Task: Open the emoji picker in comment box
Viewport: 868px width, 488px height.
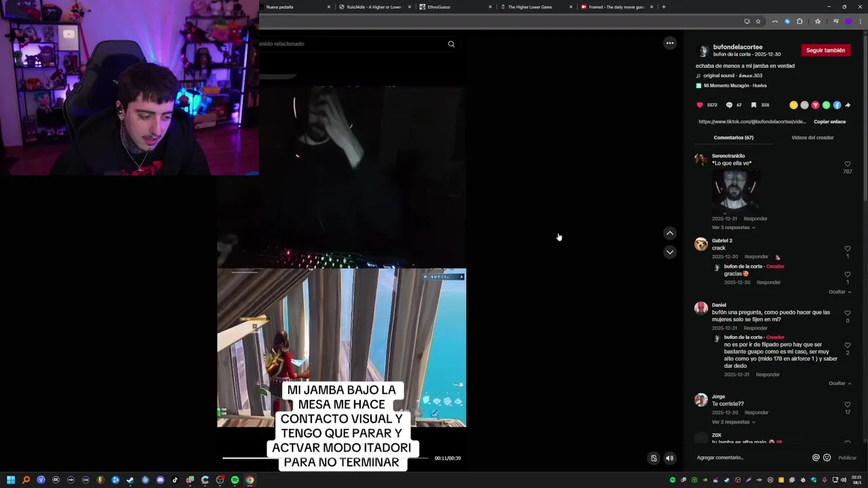Action: (x=827, y=457)
